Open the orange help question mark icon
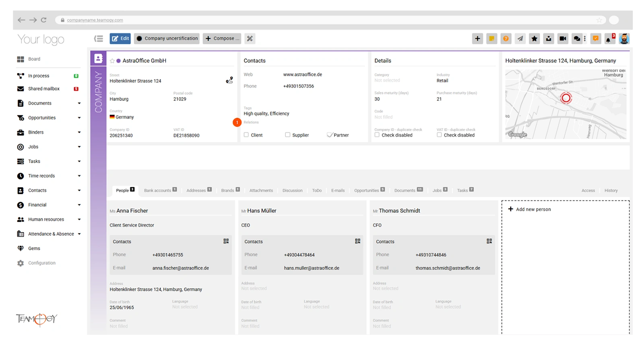This screenshot has width=644, height=350. (506, 39)
